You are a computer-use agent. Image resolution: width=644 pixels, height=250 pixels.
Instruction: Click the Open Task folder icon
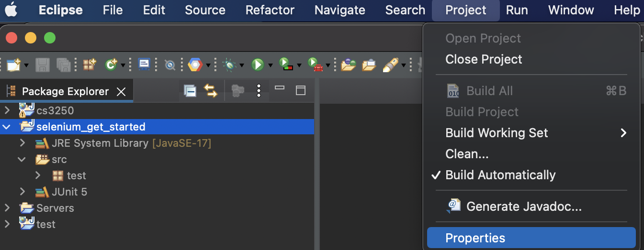tap(369, 65)
